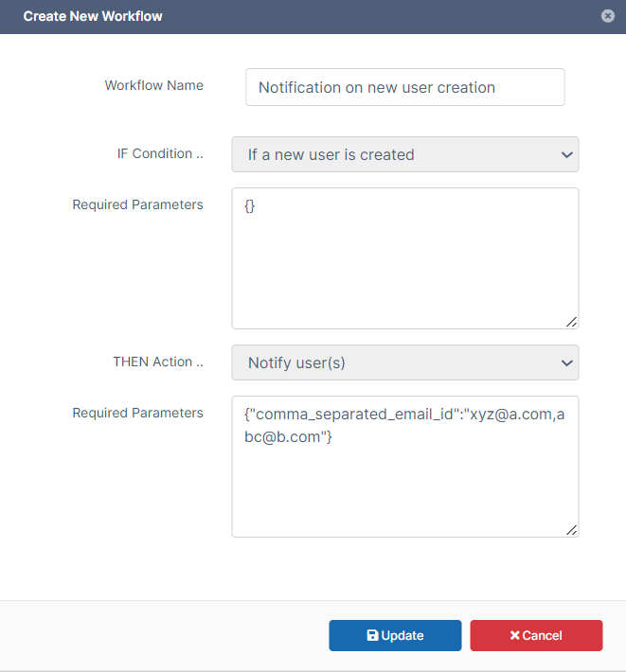
Task: Close the Create New Workflow dialog
Action: point(608,16)
